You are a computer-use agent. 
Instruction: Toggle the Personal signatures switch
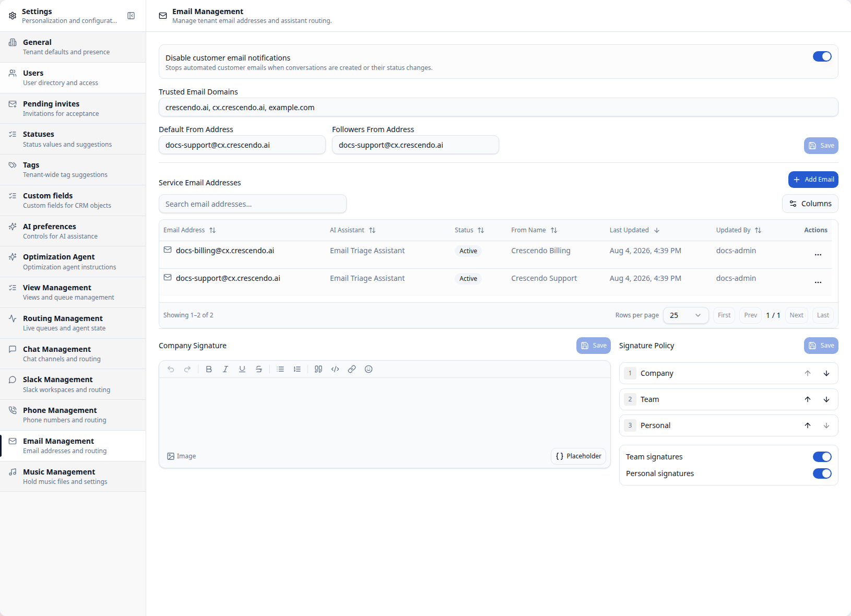[x=822, y=473]
